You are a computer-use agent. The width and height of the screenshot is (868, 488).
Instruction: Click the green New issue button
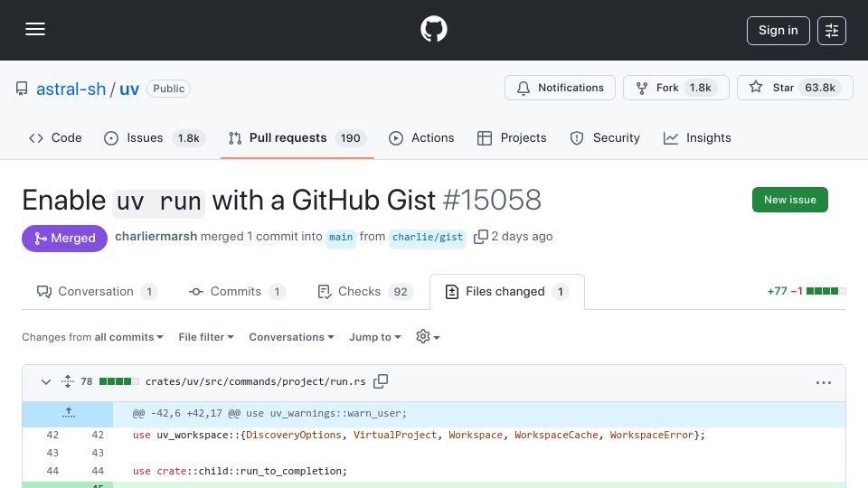790,200
